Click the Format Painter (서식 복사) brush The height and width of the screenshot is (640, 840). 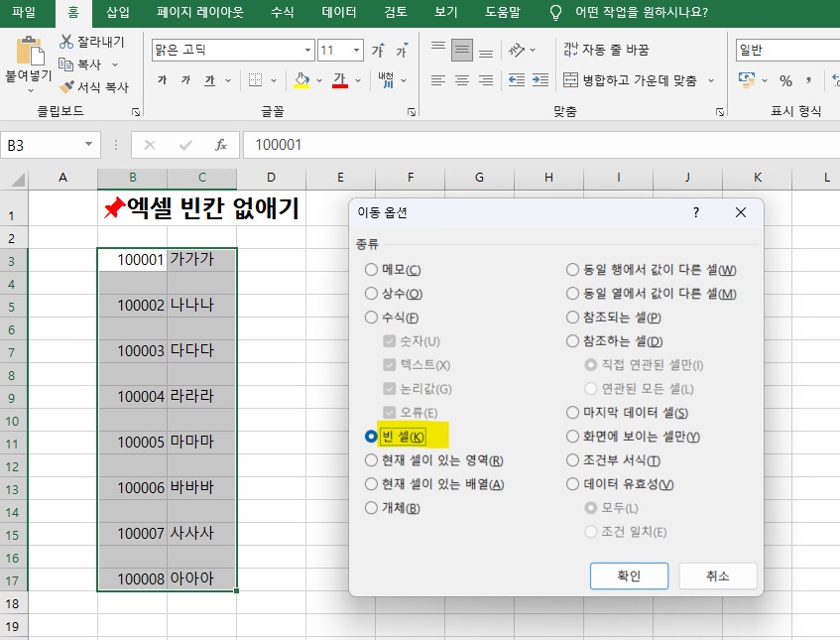66,87
